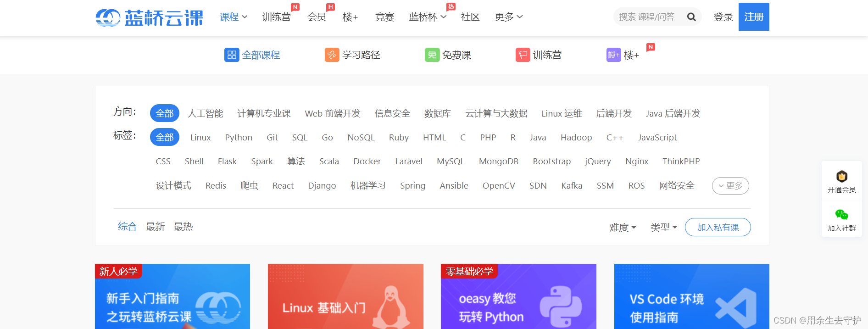The image size is (868, 329).
Task: Click the 加入社群 WeChat icon
Action: click(x=842, y=215)
